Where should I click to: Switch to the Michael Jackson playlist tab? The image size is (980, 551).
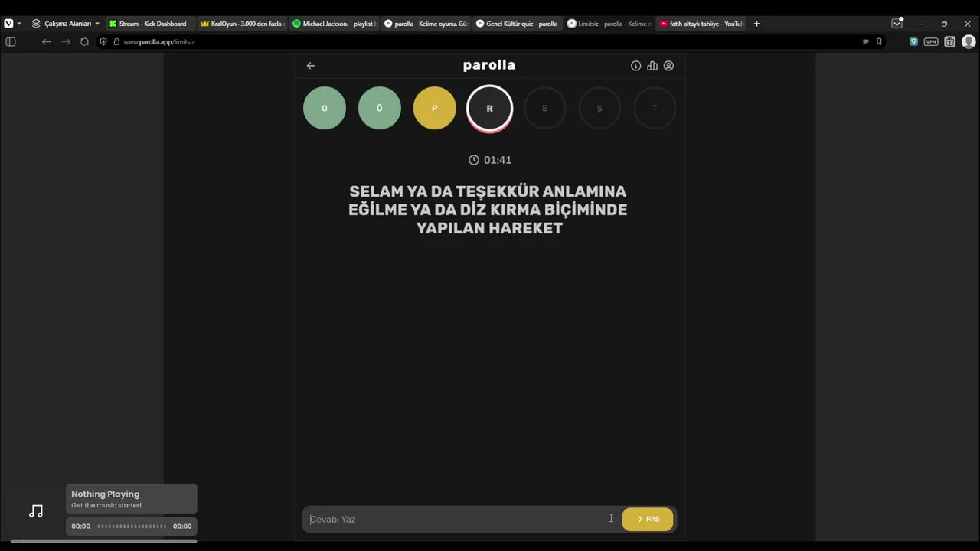tap(333, 24)
